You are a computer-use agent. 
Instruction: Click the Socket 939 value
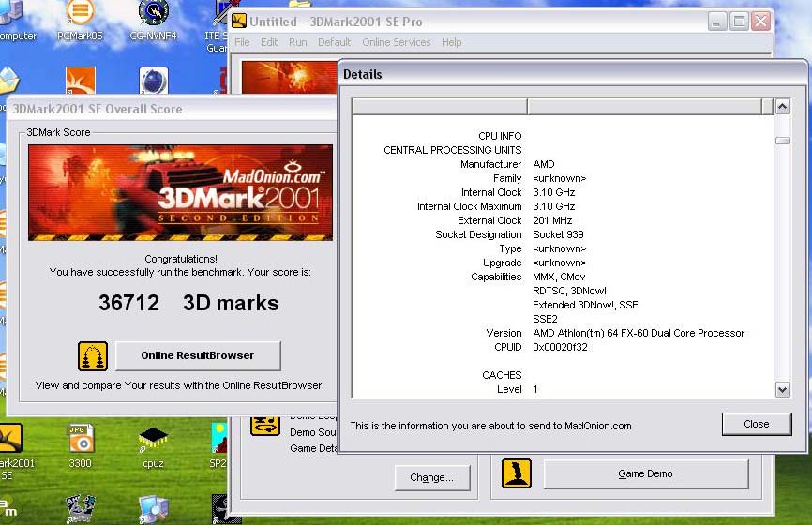pyautogui.click(x=558, y=234)
